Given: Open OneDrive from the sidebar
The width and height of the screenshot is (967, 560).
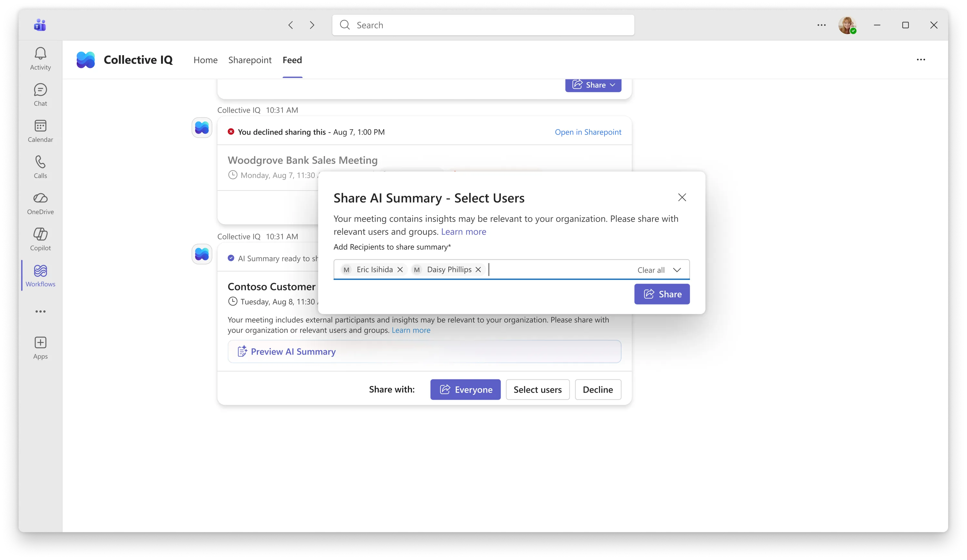Looking at the screenshot, I should pos(40,203).
